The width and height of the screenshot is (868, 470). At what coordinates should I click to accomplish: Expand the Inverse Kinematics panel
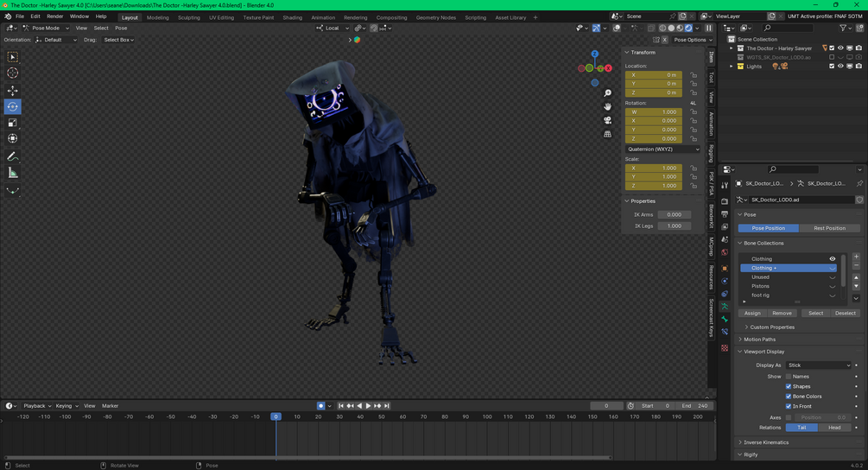click(x=765, y=442)
